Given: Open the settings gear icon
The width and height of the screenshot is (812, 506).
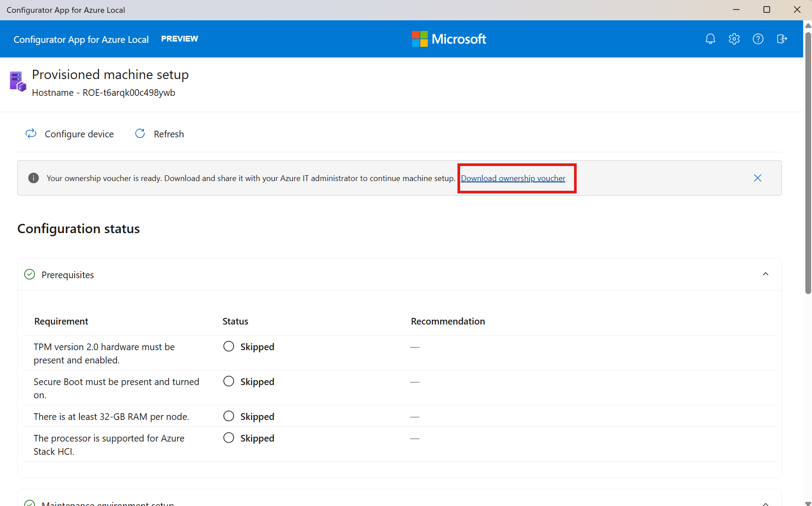Looking at the screenshot, I should [734, 39].
